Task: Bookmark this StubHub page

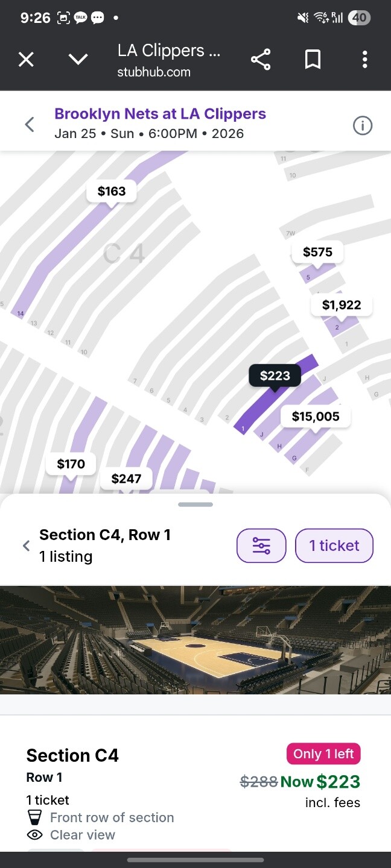Action: (x=313, y=60)
